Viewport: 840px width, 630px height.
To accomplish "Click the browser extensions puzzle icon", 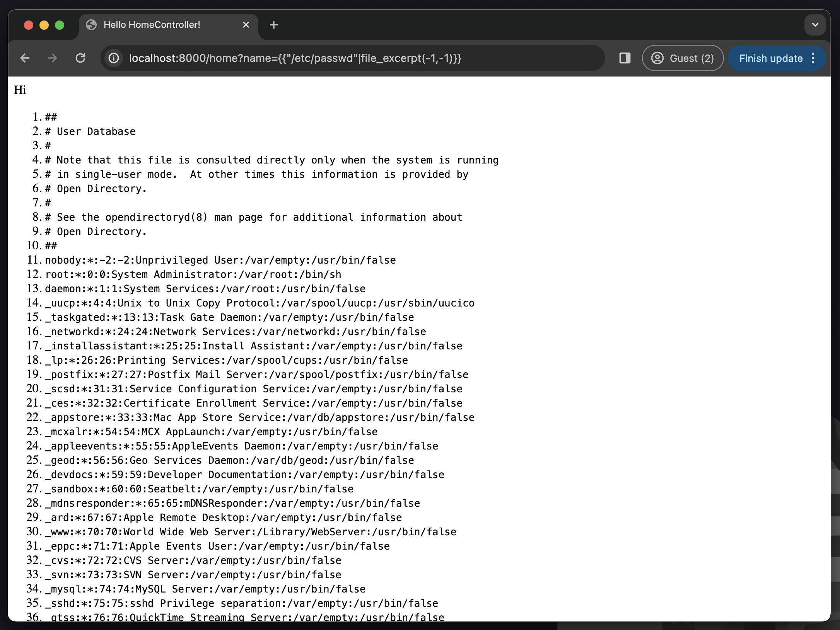I will pyautogui.click(x=624, y=58).
